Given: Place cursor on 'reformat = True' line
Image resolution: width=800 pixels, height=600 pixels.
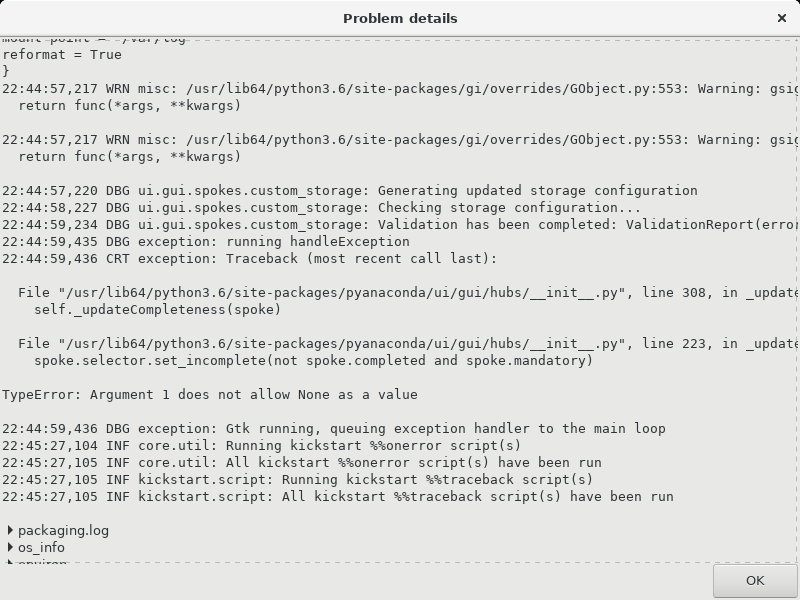Looking at the screenshot, I should tap(62, 55).
